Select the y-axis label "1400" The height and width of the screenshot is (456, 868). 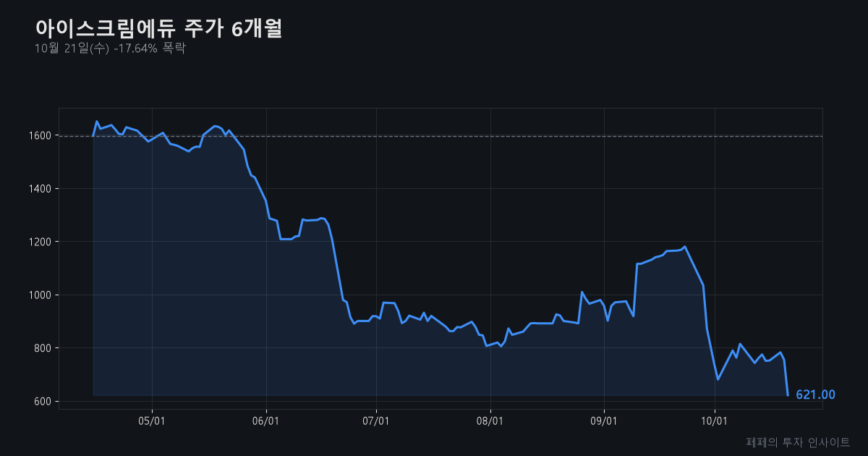point(40,189)
